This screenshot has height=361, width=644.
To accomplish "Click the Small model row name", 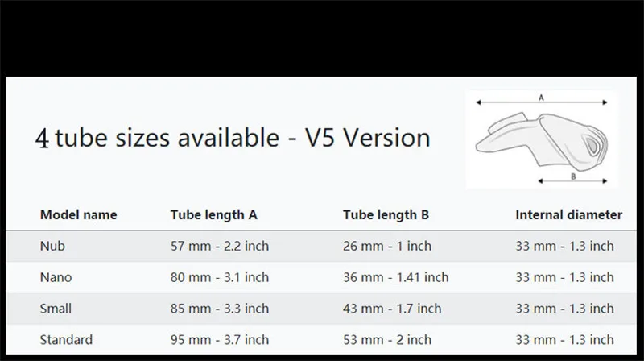I will pyautogui.click(x=56, y=309).
